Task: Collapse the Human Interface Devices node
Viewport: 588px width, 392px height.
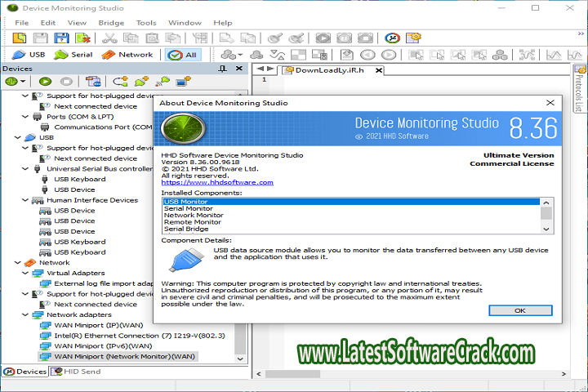Action: (25, 200)
